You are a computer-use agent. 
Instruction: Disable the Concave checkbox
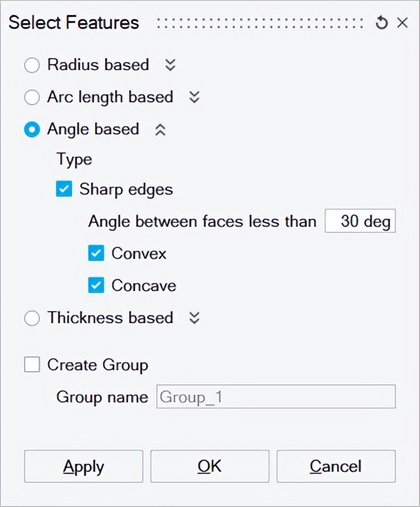96,285
